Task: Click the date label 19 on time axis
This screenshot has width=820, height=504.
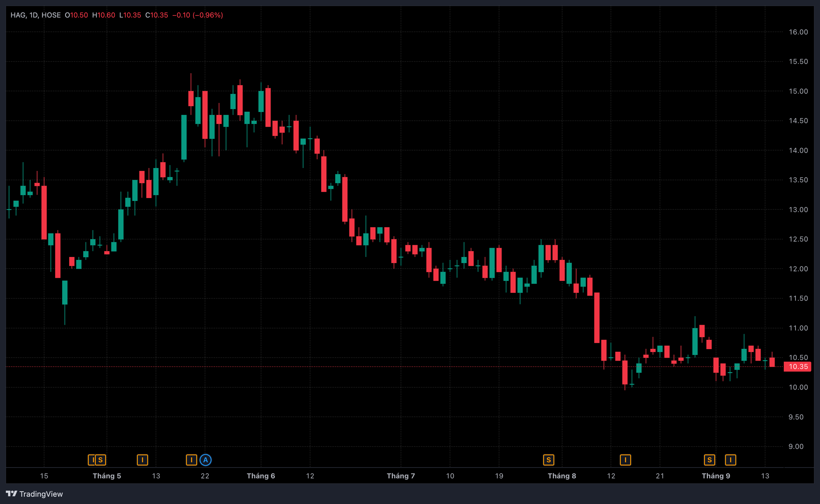Action: [x=499, y=476]
